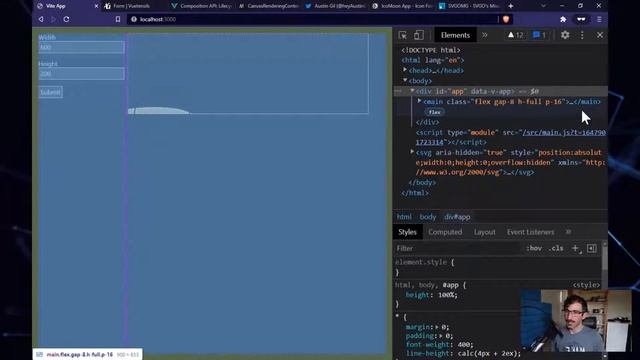Expand the main flex gap-8 node
The image size is (640, 360).
(x=420, y=101)
